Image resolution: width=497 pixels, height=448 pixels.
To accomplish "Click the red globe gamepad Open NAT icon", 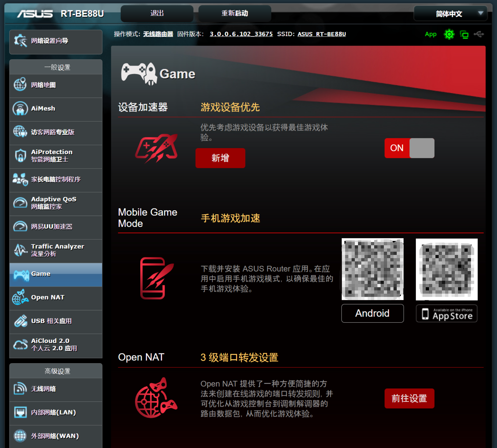I will (156, 398).
